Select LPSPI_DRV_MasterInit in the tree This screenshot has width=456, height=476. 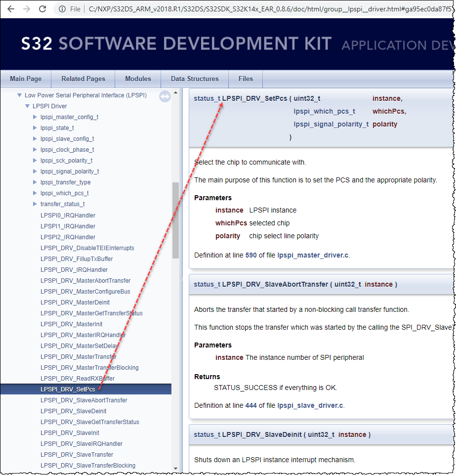click(73, 324)
